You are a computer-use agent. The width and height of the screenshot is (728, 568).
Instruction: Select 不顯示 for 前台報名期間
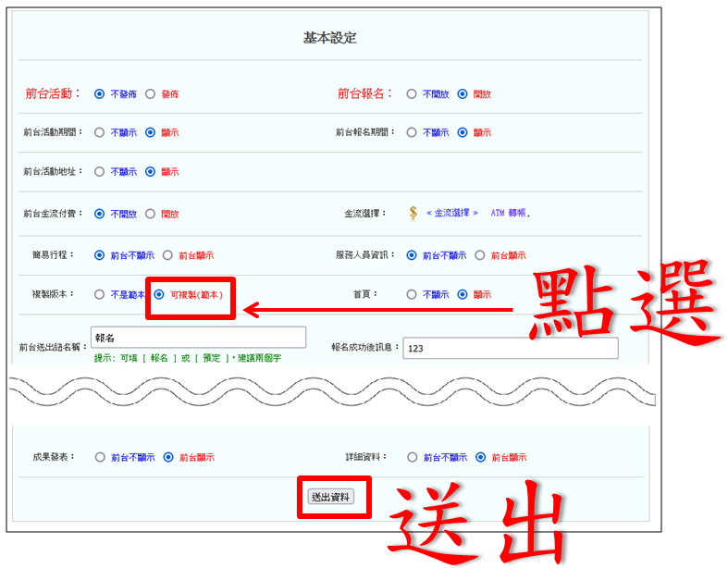pyautogui.click(x=412, y=133)
